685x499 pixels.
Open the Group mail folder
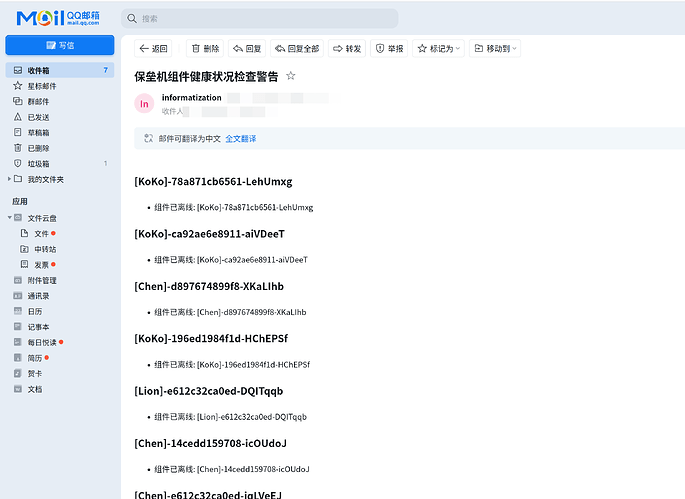click(x=38, y=101)
